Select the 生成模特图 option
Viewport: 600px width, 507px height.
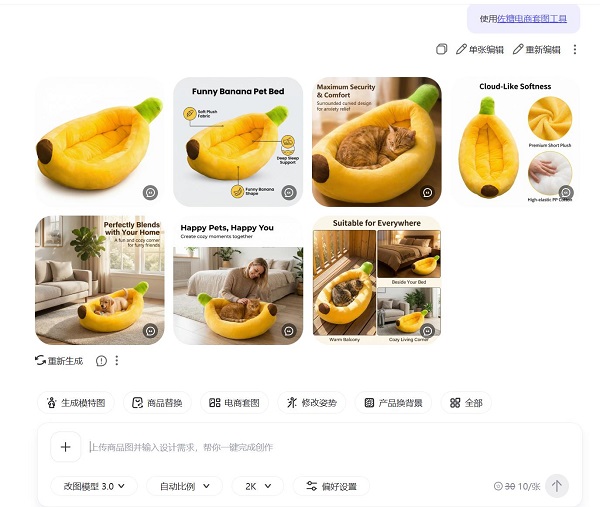click(x=76, y=403)
